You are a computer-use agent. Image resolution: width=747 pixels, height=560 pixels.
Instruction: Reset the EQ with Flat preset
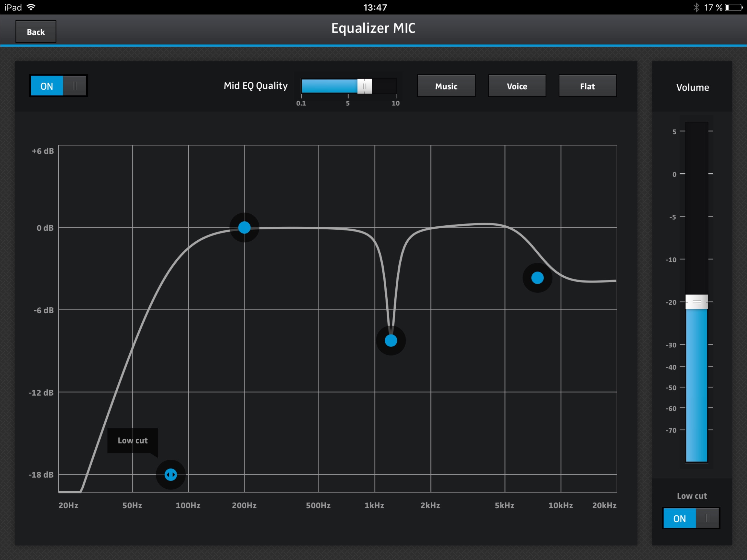click(587, 86)
